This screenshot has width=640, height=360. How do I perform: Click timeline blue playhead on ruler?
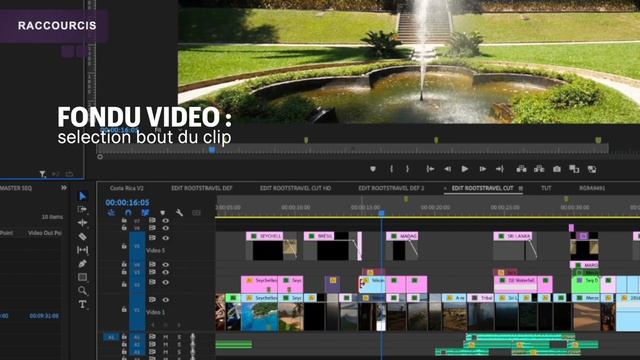tap(381, 213)
